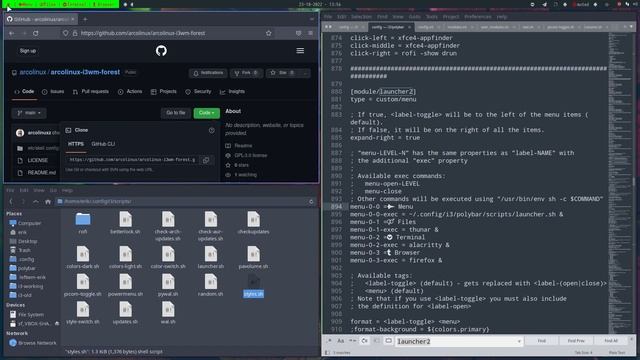The image size is (640, 360).
Task: Open the clone help question-mark icon
Action: tap(211, 130)
